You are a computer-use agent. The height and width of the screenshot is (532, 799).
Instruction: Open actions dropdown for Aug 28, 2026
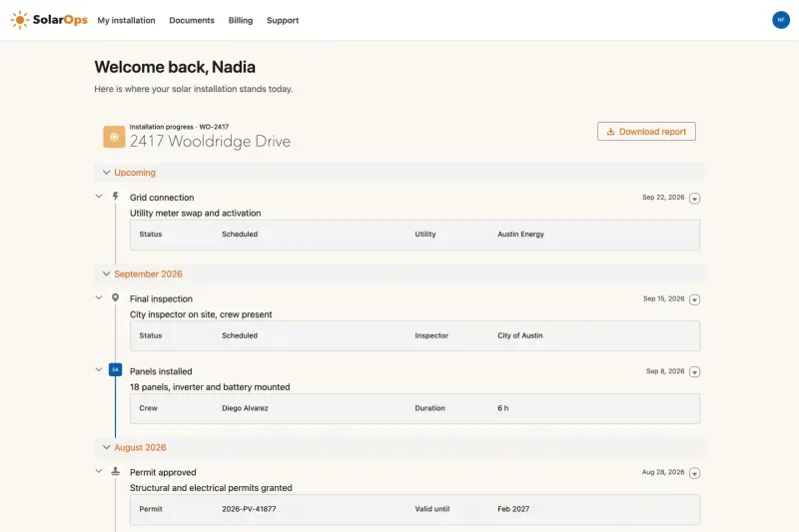694,473
